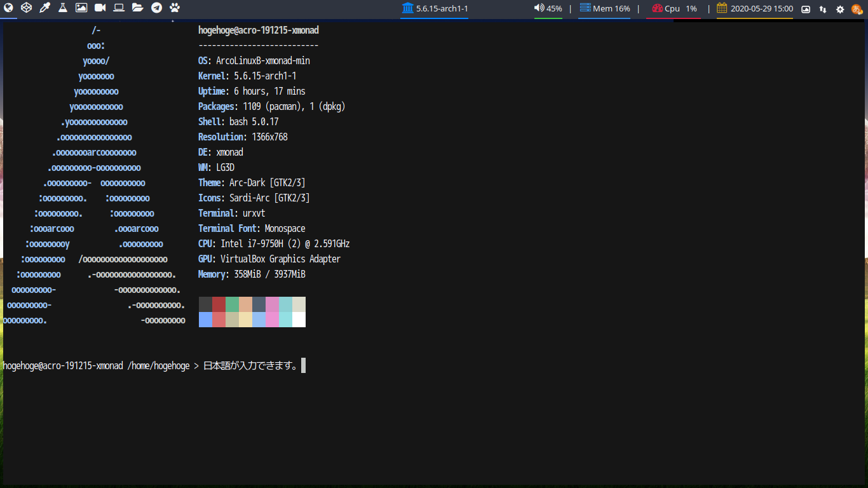This screenshot has height=488, width=868.
Task: Click the terminal cursor after the Japanese text
Action: click(303, 365)
